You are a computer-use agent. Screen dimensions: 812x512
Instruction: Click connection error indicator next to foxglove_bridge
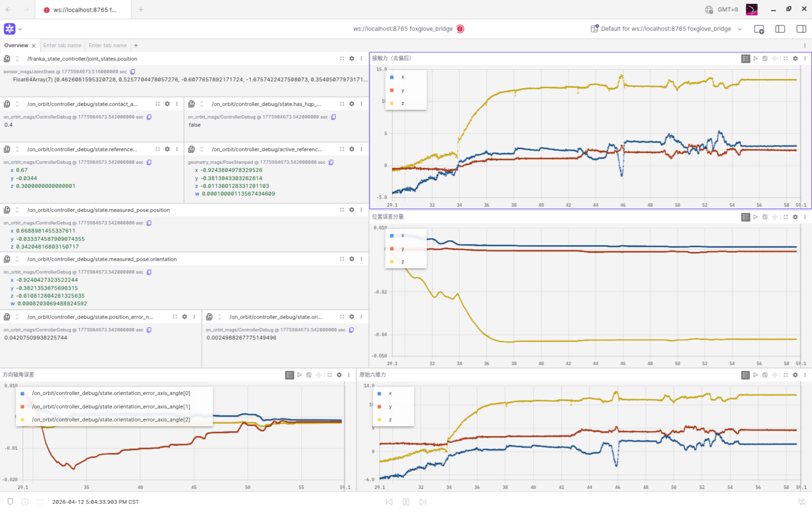pos(460,29)
